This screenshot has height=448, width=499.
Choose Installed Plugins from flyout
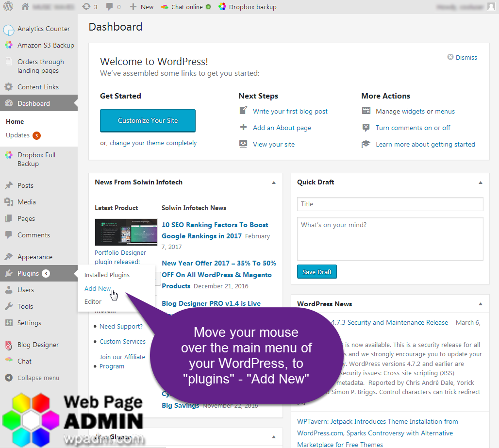pyautogui.click(x=107, y=275)
